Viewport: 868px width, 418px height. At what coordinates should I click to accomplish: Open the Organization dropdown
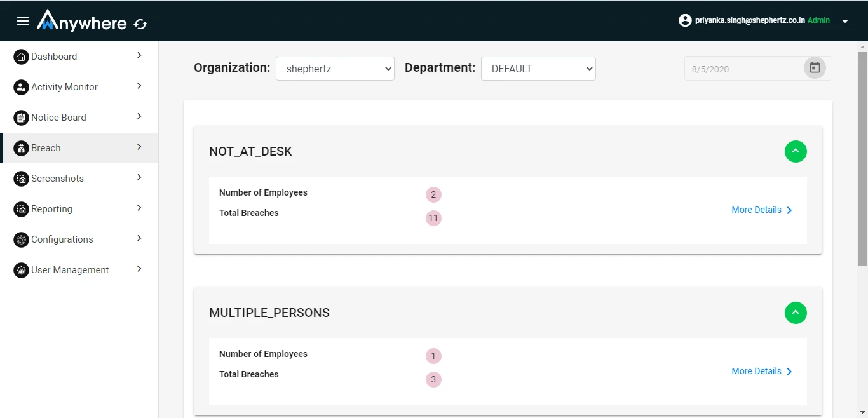coord(335,69)
